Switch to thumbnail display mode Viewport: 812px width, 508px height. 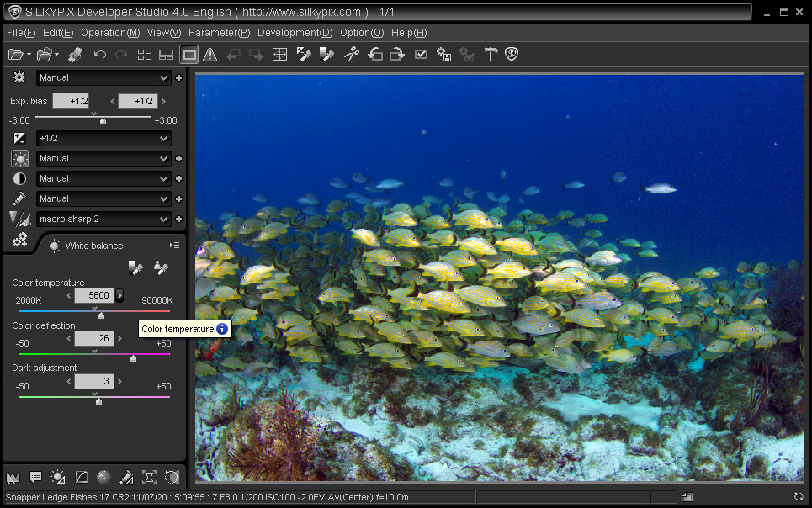click(x=145, y=55)
